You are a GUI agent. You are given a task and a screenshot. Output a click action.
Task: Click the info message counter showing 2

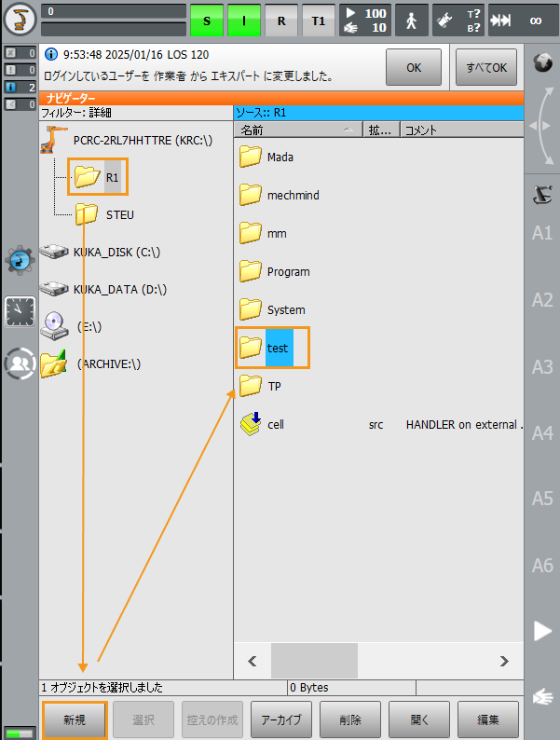tap(20, 87)
